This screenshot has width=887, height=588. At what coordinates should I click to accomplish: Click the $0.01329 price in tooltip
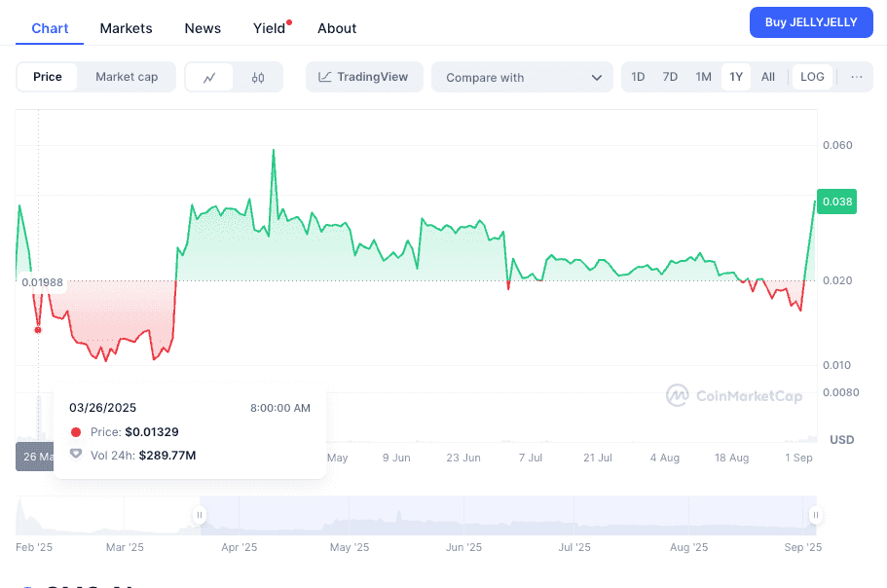click(x=152, y=432)
